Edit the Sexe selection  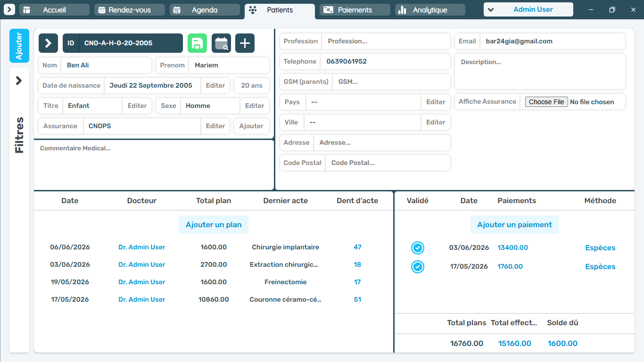pyautogui.click(x=255, y=106)
